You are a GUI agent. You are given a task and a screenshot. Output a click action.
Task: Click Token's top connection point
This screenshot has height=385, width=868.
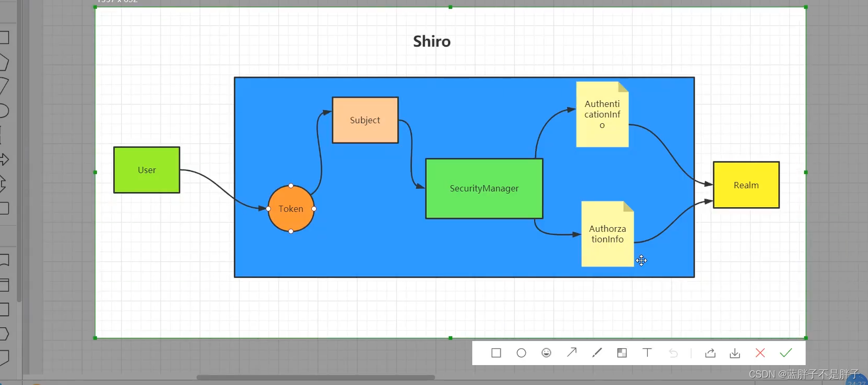point(291,186)
